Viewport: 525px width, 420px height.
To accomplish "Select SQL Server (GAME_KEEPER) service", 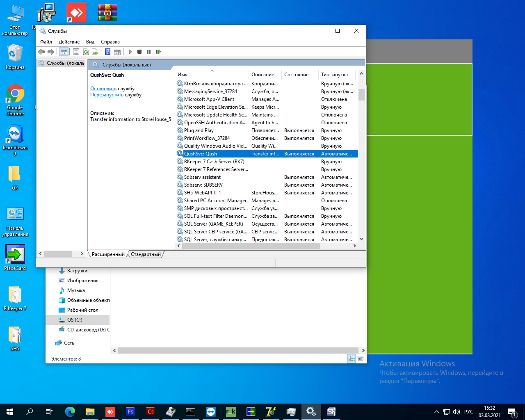I will (267, 224).
